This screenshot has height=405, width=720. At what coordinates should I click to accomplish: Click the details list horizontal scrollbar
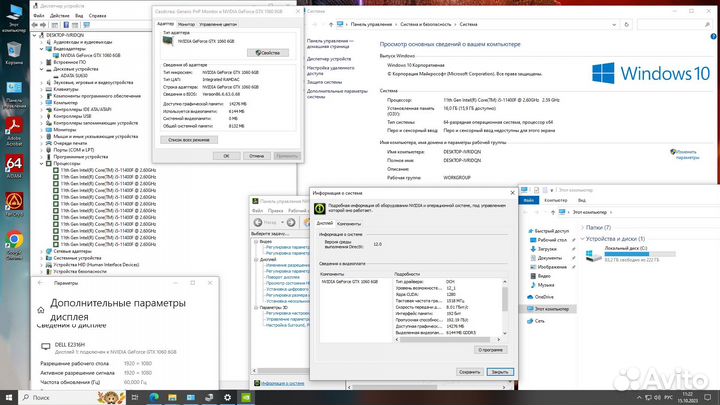tap(447, 339)
